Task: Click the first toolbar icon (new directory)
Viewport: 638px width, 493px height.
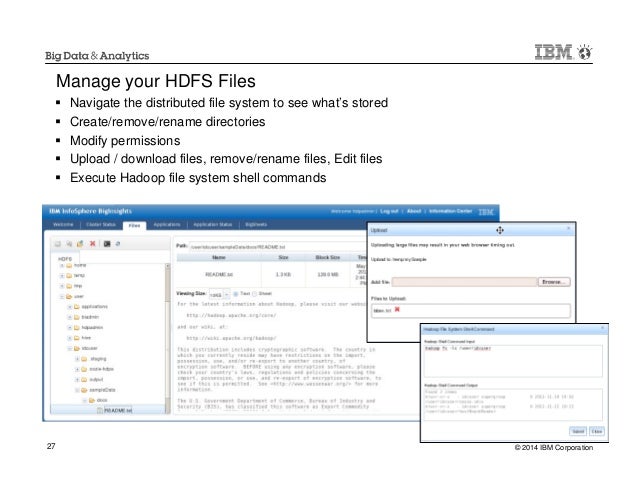Action: point(57,244)
